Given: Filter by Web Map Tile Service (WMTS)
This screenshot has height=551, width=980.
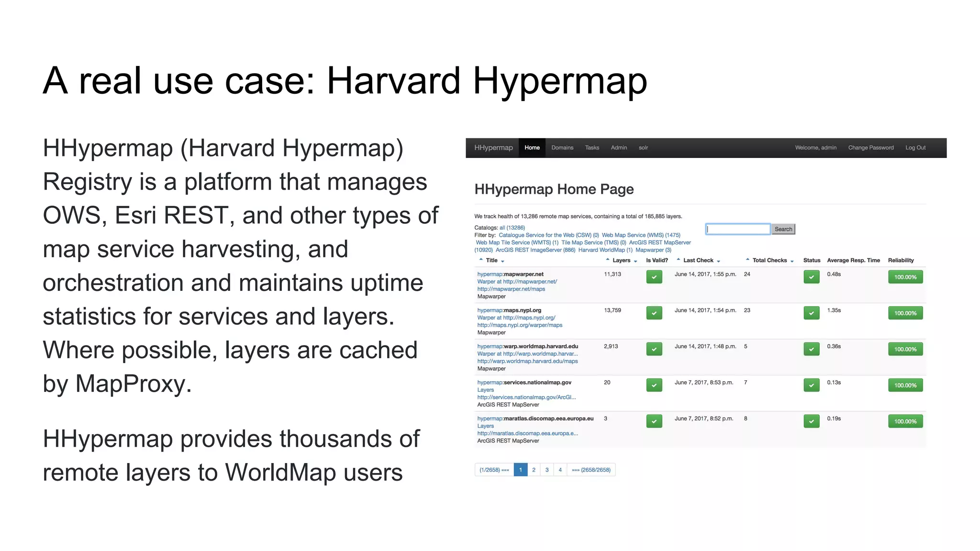Looking at the screenshot, I should pos(517,242).
